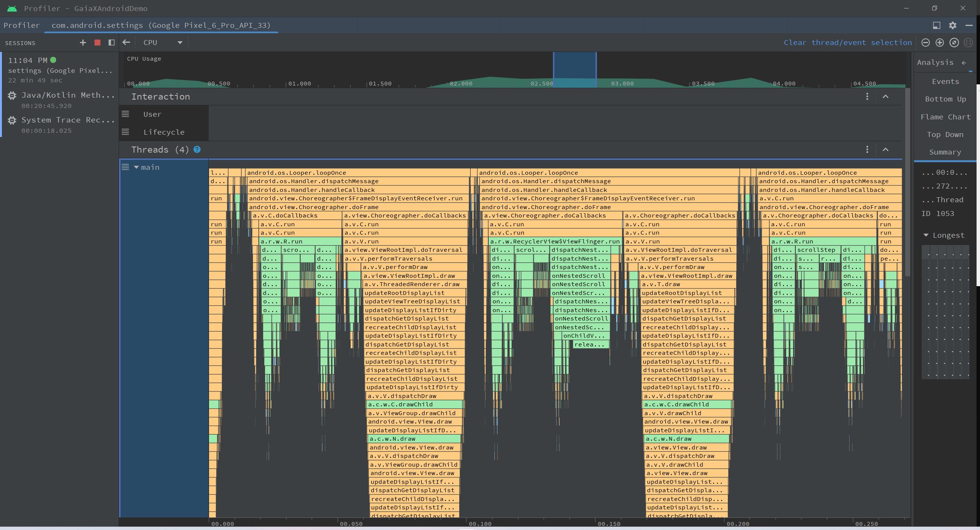
Task: Collapse the sessions panel
Action: (x=111, y=43)
